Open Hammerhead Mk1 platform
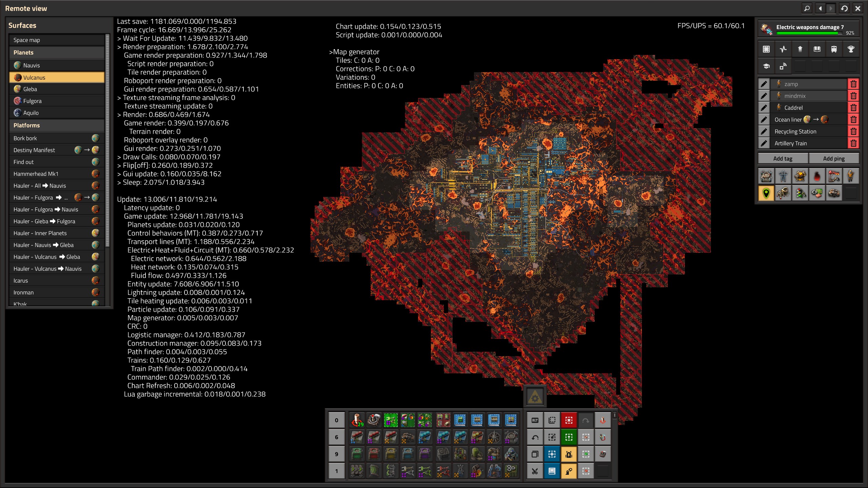The width and height of the screenshot is (868, 488). pos(57,174)
